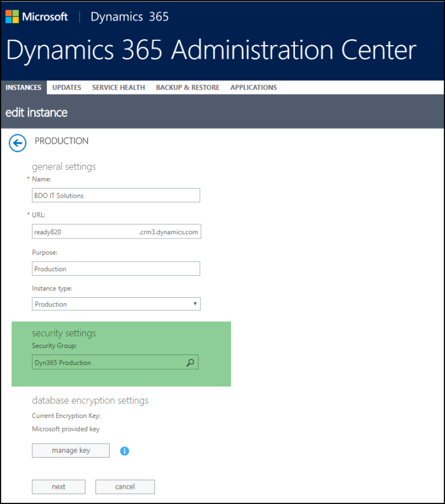
Task: Focus the Name field containing BDO IT Solutions
Action: pos(116,195)
